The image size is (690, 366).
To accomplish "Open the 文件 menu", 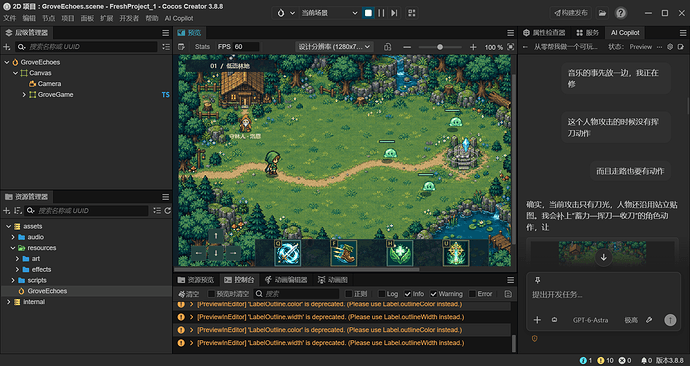I will (10, 18).
